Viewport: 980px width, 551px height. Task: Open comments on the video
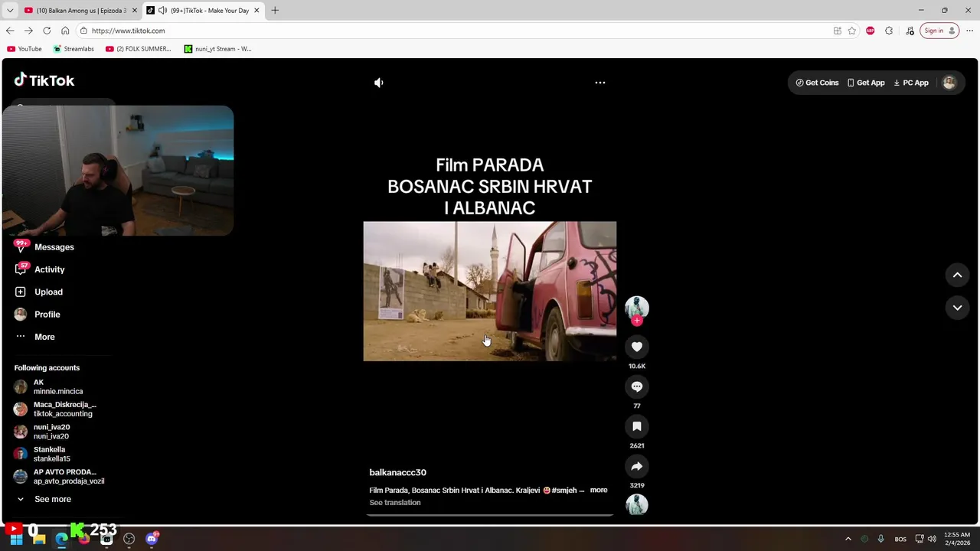pyautogui.click(x=637, y=386)
